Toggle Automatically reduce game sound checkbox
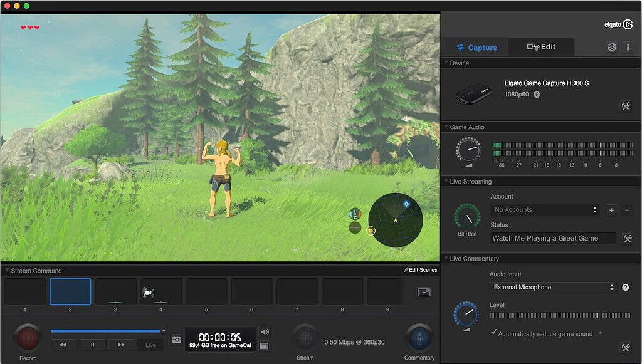Image resolution: width=642 pixels, height=364 pixels. click(x=493, y=332)
